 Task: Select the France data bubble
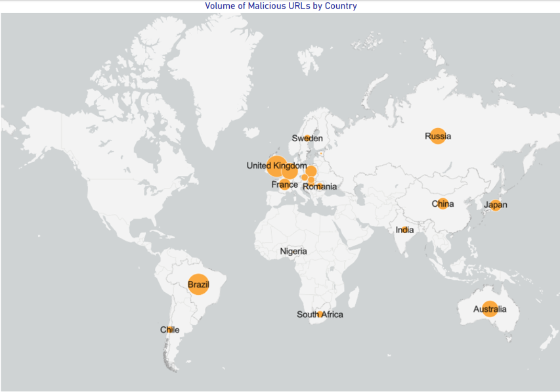285,185
